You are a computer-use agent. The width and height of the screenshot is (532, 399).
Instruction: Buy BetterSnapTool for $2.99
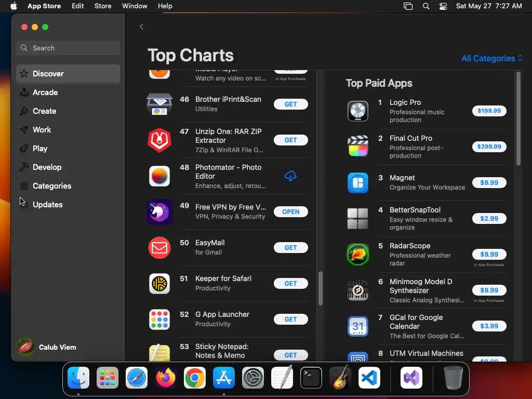coord(489,219)
